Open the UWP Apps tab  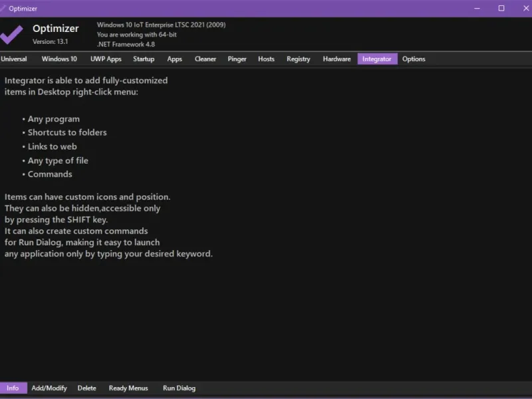(x=106, y=59)
